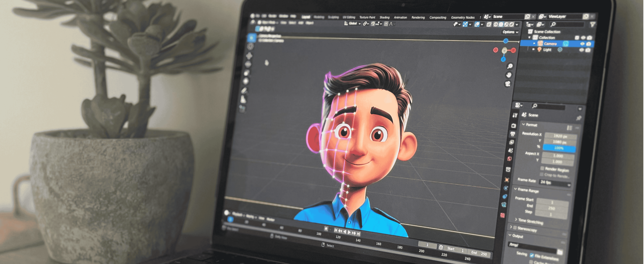Viewport: 644px width, 264px height.
Task: Hide the Light object with eye icon
Action: coord(581,50)
